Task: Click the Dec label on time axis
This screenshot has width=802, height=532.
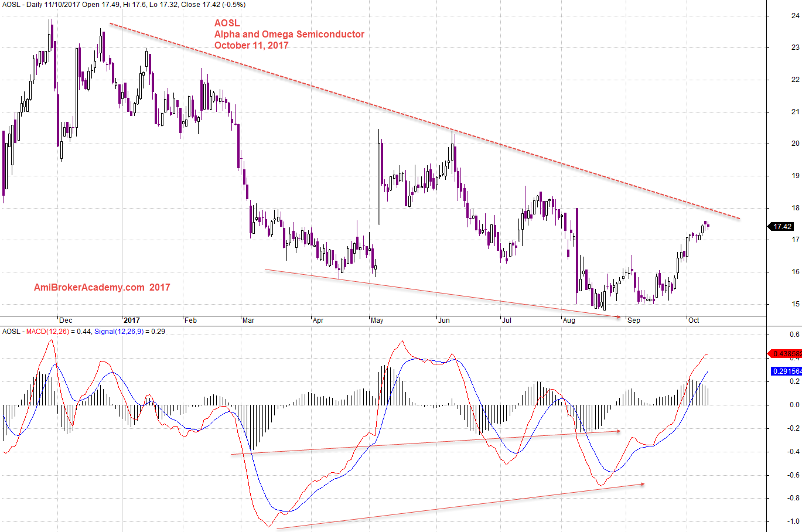Action: (x=66, y=320)
